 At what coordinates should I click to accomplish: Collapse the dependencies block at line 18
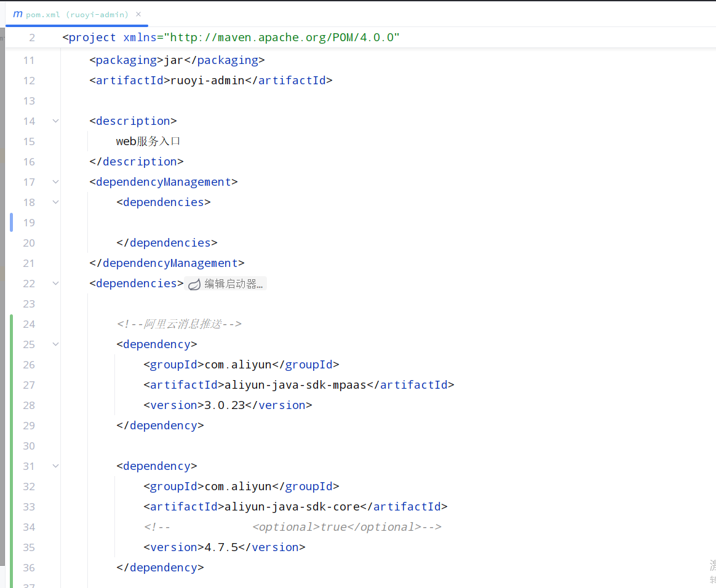click(55, 202)
